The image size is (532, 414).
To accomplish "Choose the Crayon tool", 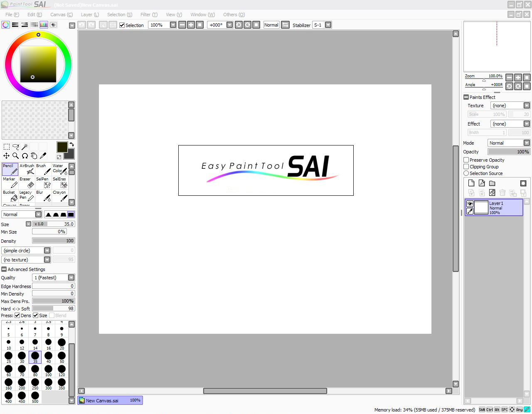I will coord(60,196).
